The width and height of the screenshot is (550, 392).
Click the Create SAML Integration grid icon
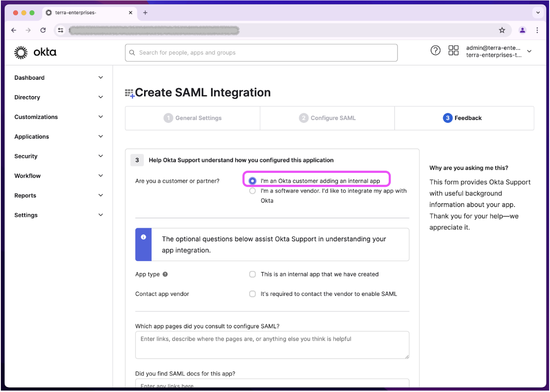pyautogui.click(x=130, y=93)
